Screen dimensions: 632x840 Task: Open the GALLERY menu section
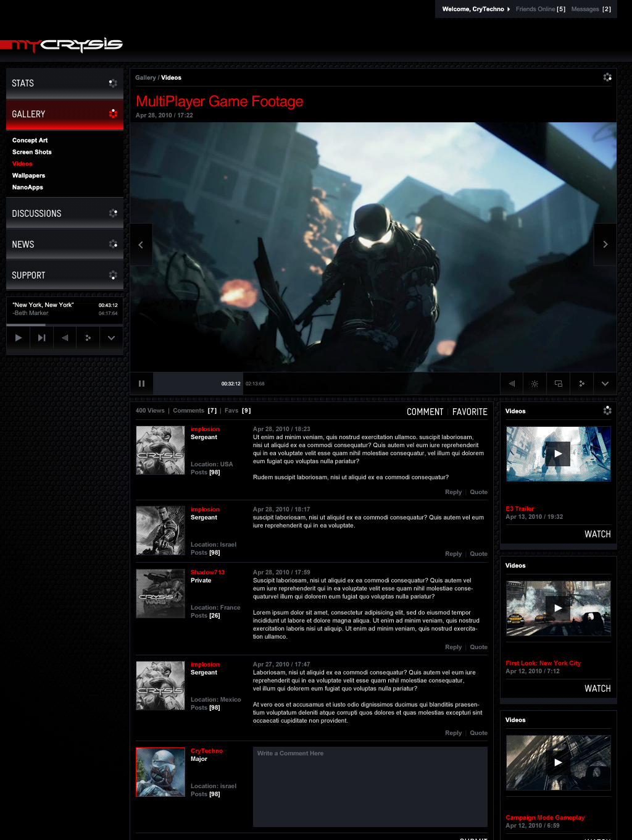pyautogui.click(x=65, y=114)
